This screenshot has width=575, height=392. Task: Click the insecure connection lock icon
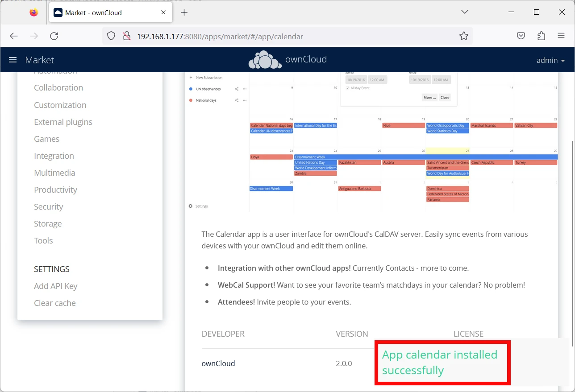pyautogui.click(x=127, y=36)
